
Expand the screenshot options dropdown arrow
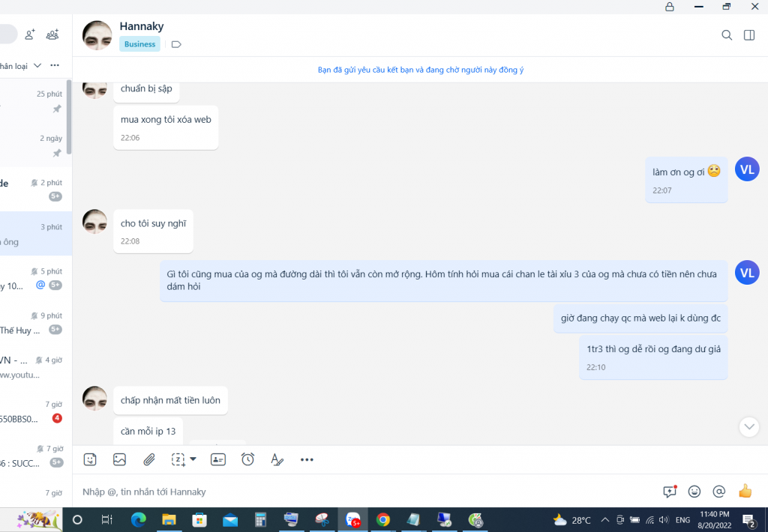tap(193, 459)
